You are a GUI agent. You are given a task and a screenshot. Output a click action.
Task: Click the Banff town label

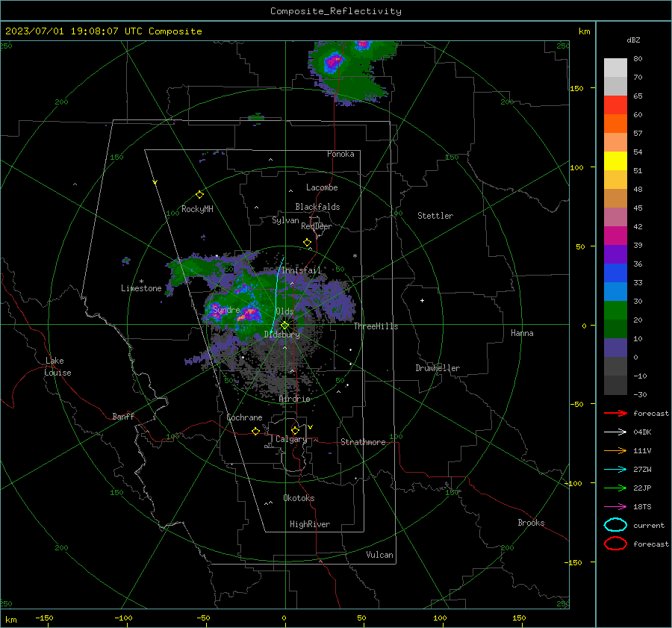click(123, 416)
